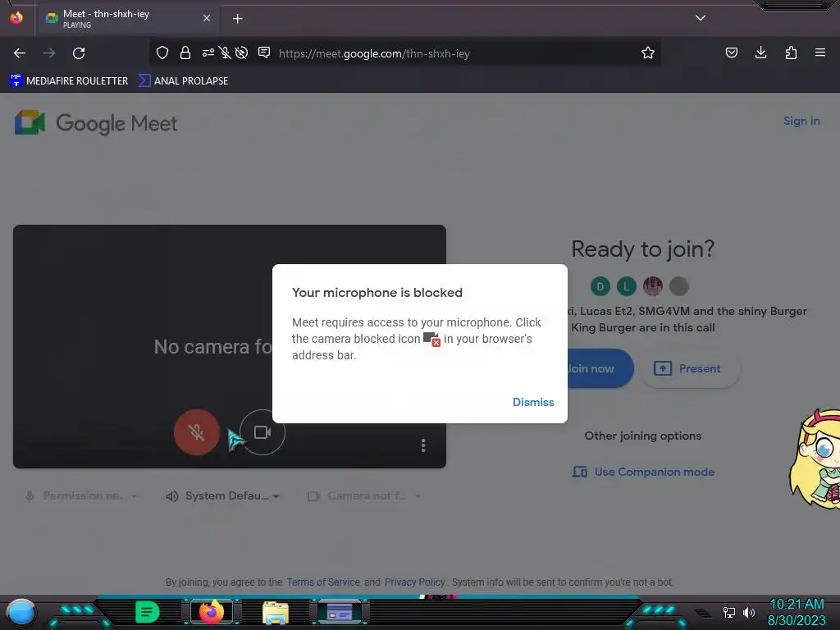
Task: Click the Firefox logo left of the Meet tab
Action: (x=16, y=18)
